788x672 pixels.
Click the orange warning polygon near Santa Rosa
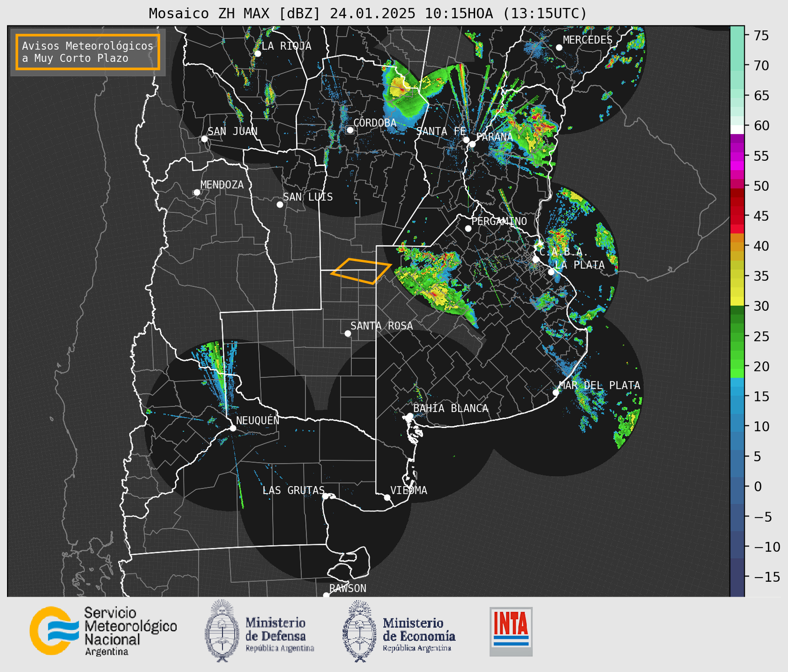click(x=361, y=271)
